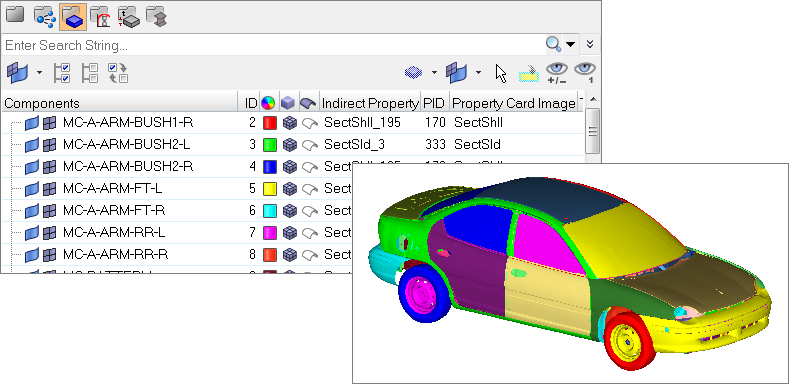The width and height of the screenshot is (789, 384).
Task: Click the mesh display mode icon
Action: (413, 73)
